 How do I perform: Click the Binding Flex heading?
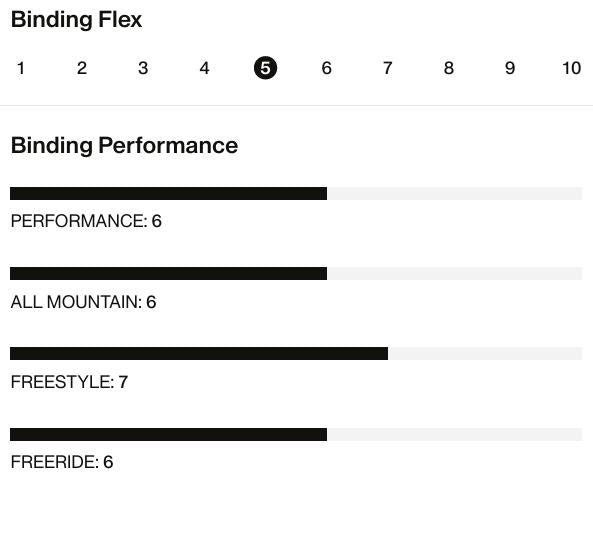point(76,20)
